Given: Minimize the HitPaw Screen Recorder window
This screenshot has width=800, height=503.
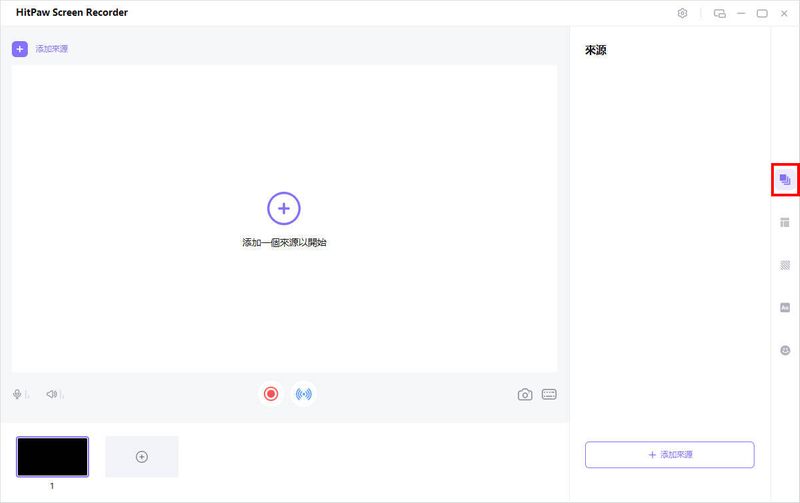Looking at the screenshot, I should 741,14.
